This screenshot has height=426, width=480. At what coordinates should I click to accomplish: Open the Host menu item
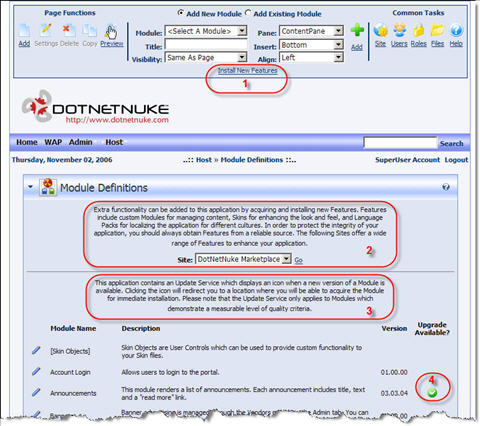coord(114,142)
